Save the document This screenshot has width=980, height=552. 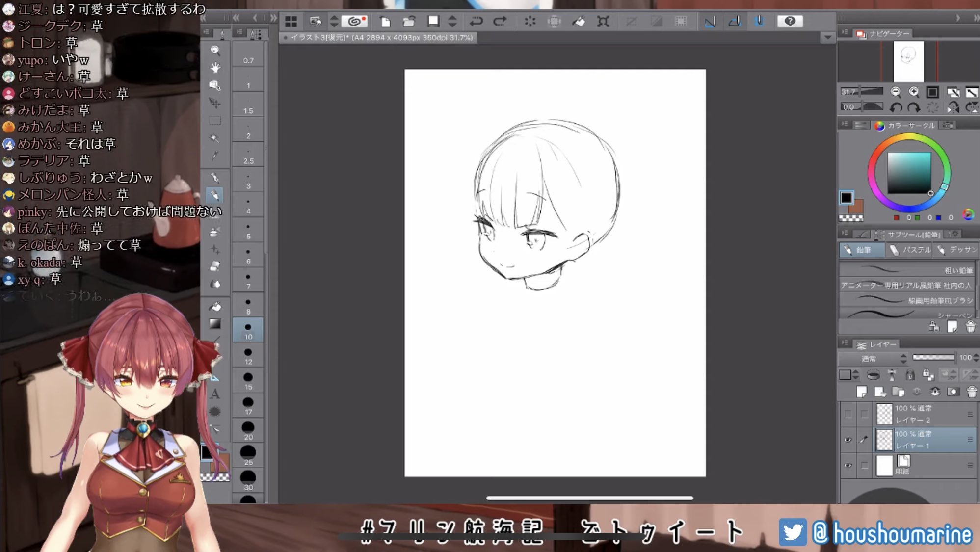pos(433,21)
